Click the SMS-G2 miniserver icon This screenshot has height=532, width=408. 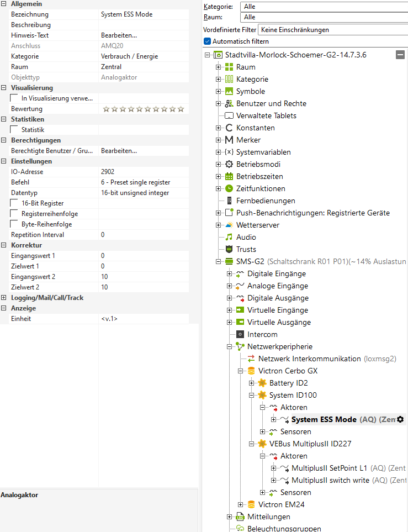pyautogui.click(x=229, y=262)
